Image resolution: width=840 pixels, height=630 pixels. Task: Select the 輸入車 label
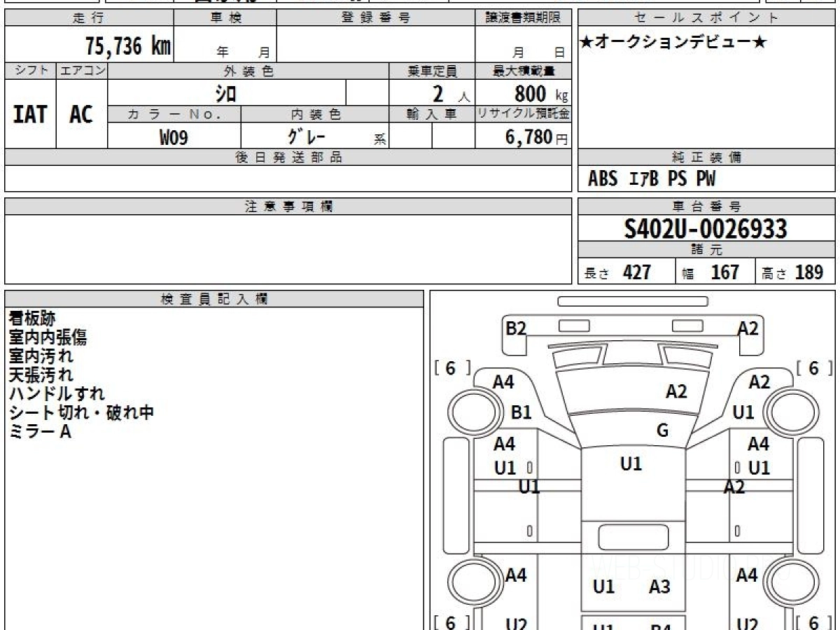point(432,114)
